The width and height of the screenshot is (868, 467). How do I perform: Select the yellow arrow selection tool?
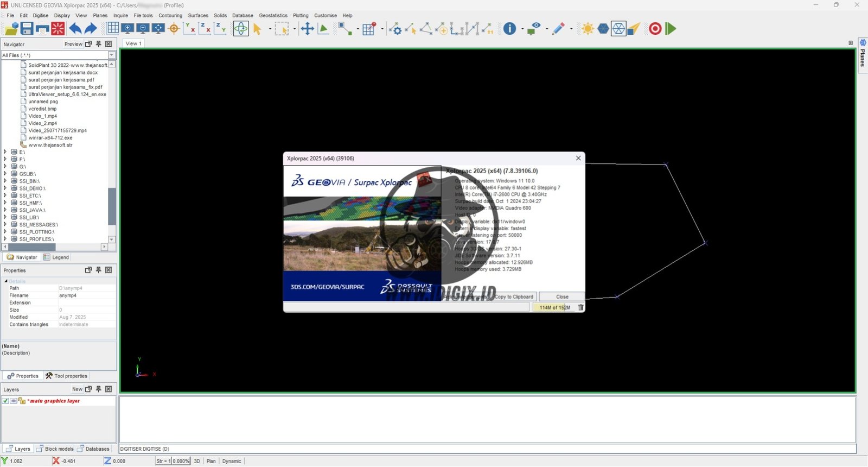click(x=258, y=29)
